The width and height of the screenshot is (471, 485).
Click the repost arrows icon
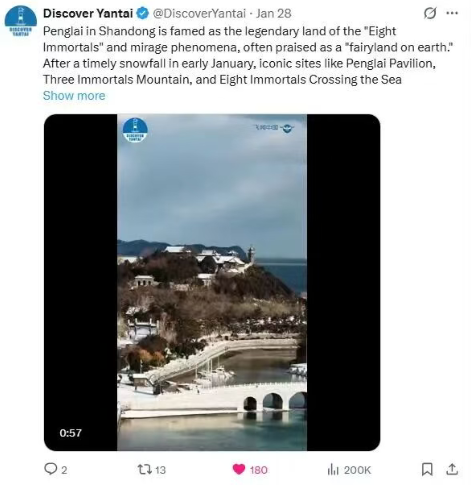click(145, 469)
